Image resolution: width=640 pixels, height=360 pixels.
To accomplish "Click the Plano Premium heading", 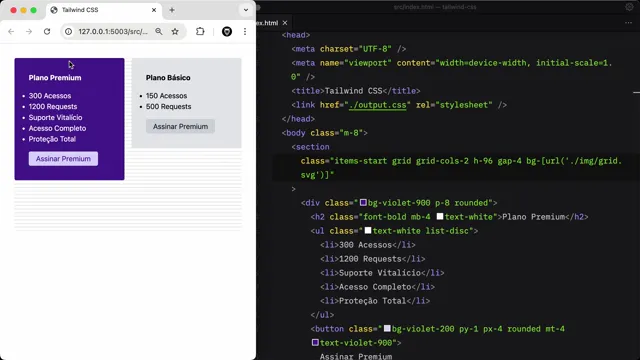I will click(55, 78).
